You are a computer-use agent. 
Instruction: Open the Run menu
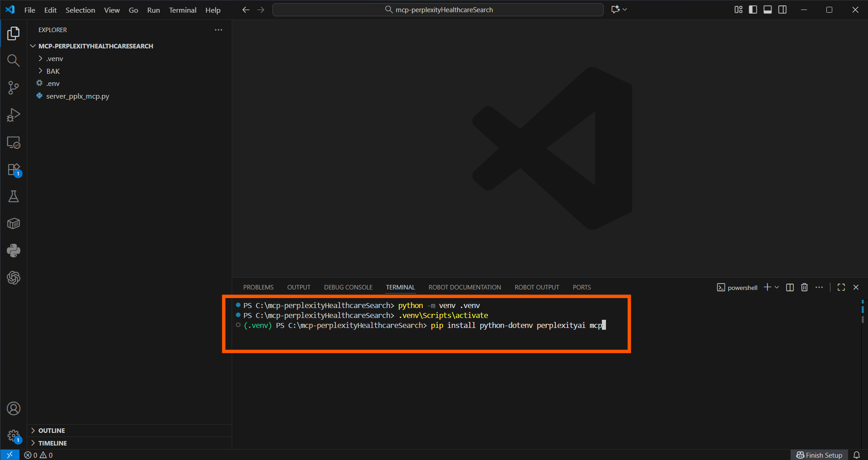(153, 10)
